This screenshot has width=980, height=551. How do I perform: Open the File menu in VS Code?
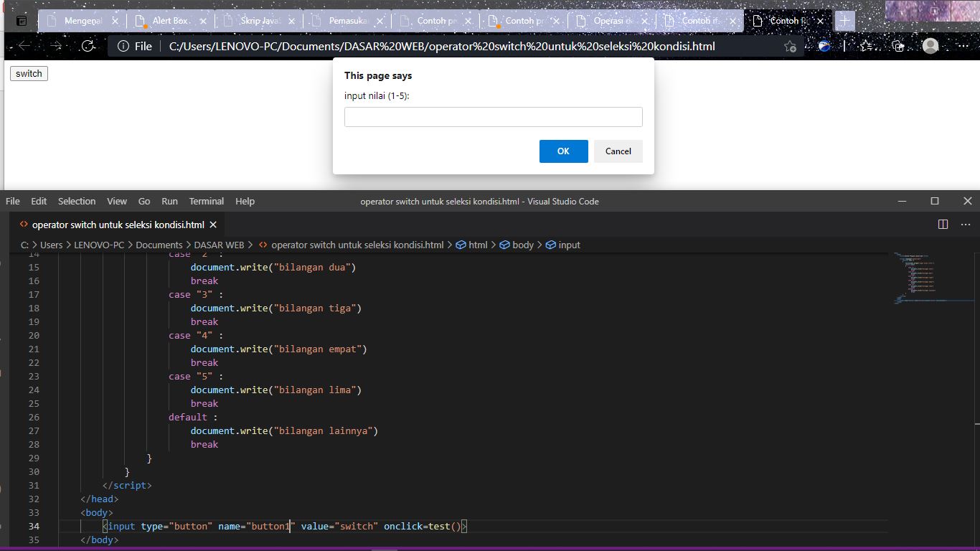point(12,201)
